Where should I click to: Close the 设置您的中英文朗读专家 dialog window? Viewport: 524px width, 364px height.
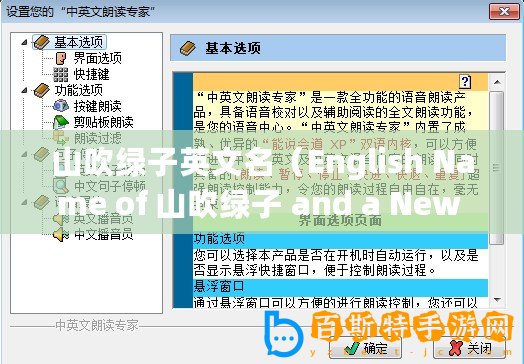(504, 12)
